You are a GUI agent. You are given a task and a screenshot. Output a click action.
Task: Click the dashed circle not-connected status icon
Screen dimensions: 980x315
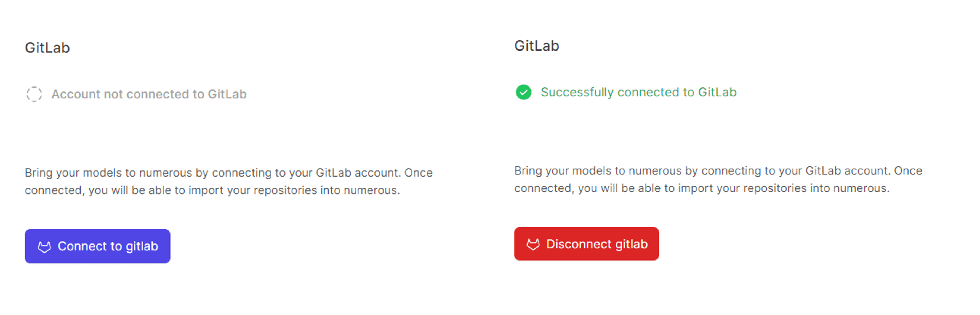tap(34, 94)
